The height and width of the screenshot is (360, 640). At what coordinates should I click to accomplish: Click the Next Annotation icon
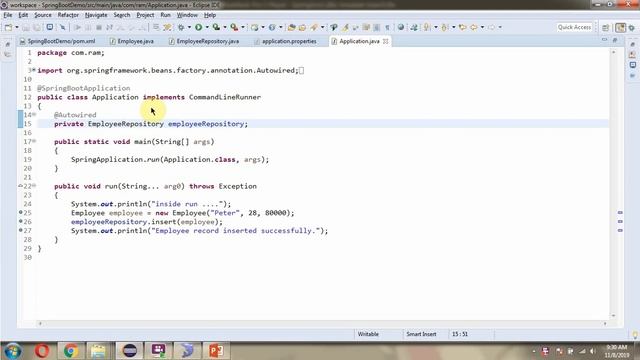pos(427,27)
